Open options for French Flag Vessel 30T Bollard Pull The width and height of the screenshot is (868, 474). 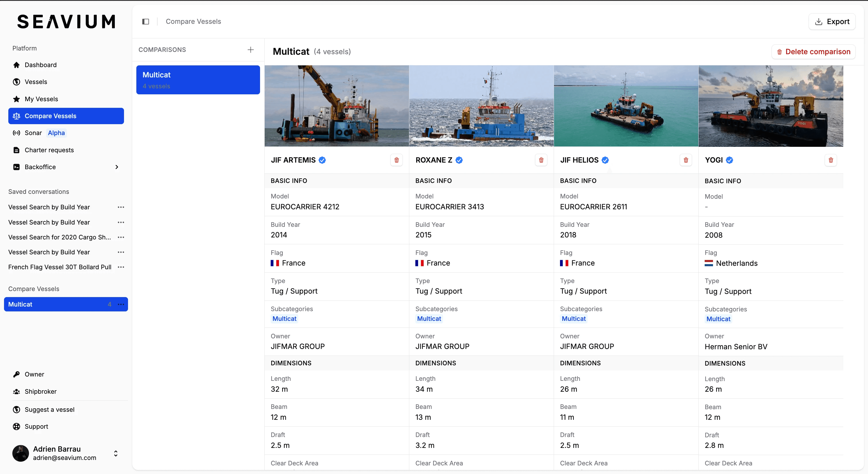[x=121, y=267]
